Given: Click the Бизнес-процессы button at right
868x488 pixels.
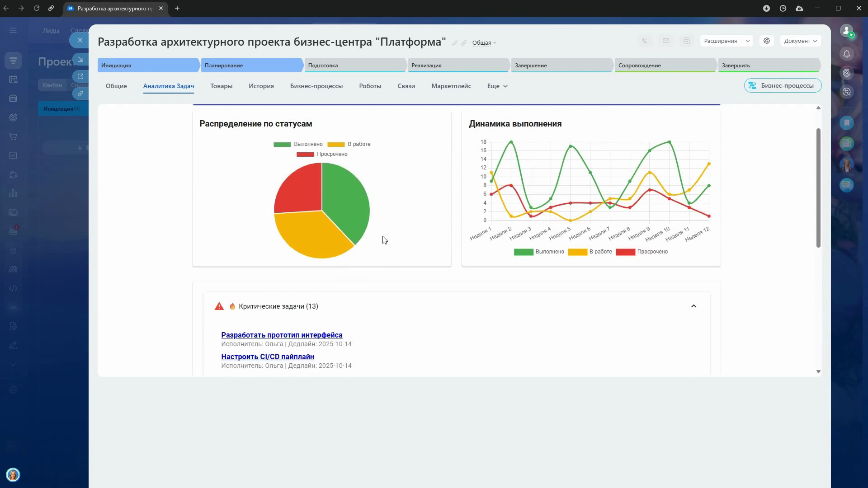Looking at the screenshot, I should [782, 85].
